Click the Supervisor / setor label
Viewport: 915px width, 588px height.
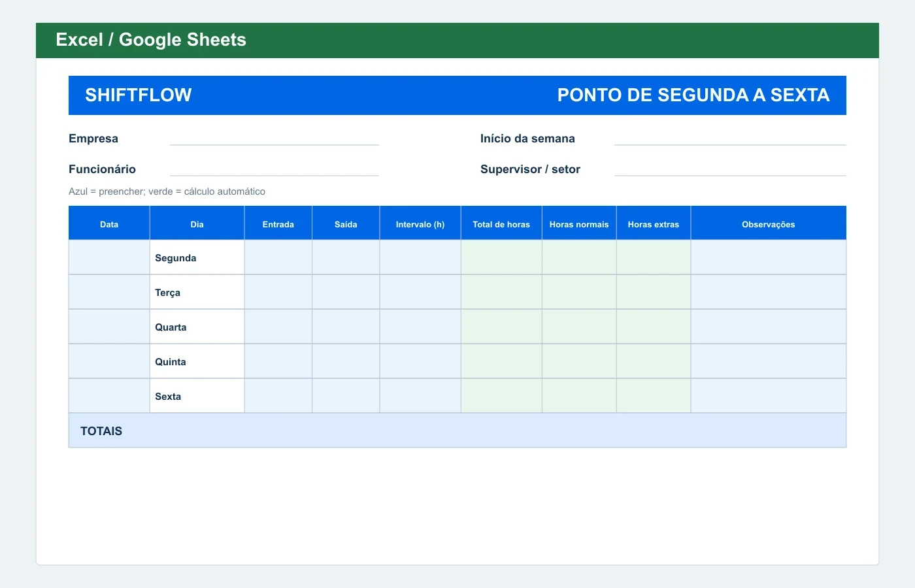(530, 169)
